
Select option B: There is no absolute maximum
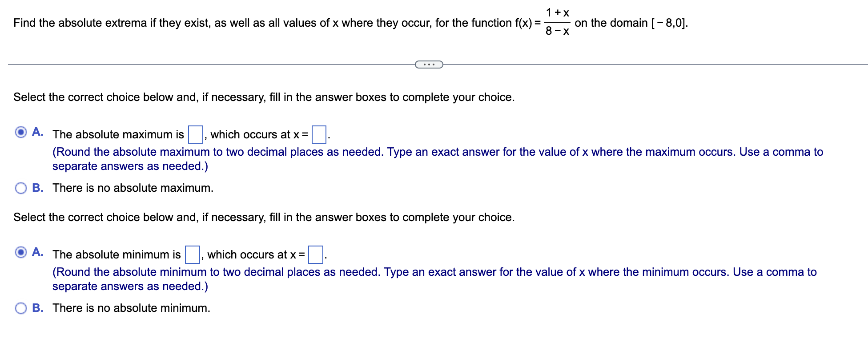point(20,188)
